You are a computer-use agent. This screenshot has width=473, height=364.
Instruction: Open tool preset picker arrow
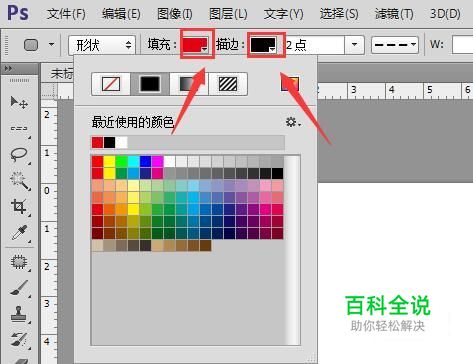pyautogui.click(x=51, y=44)
